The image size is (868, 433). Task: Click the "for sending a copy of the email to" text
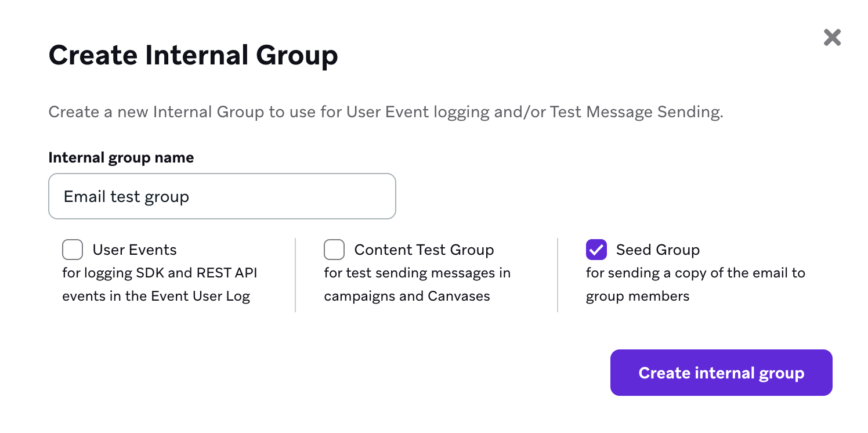point(695,273)
